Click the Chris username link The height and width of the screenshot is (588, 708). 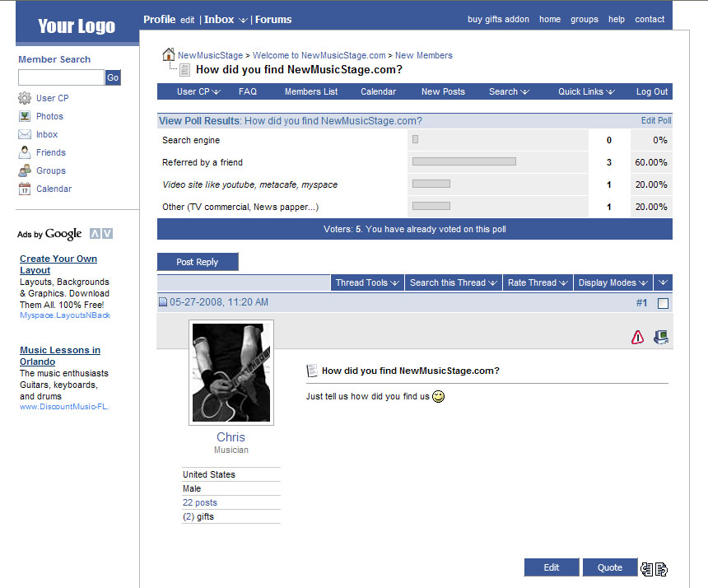tap(231, 437)
